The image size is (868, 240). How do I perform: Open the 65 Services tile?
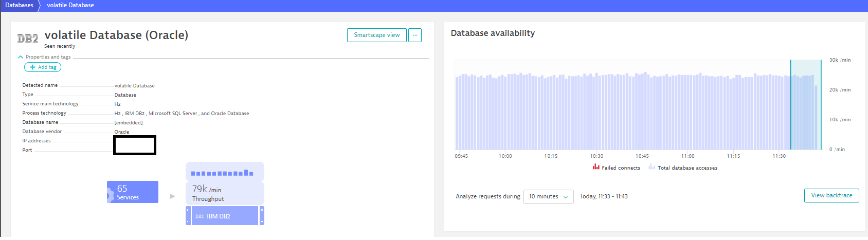click(x=133, y=192)
